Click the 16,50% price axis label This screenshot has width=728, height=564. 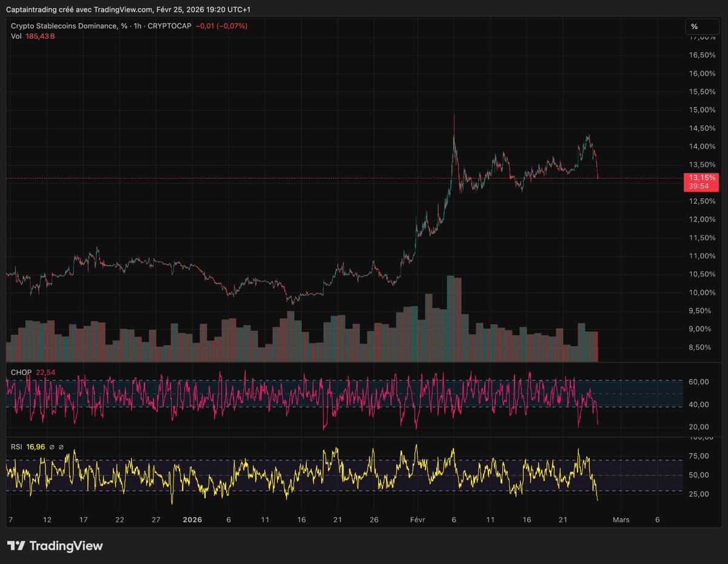click(702, 55)
